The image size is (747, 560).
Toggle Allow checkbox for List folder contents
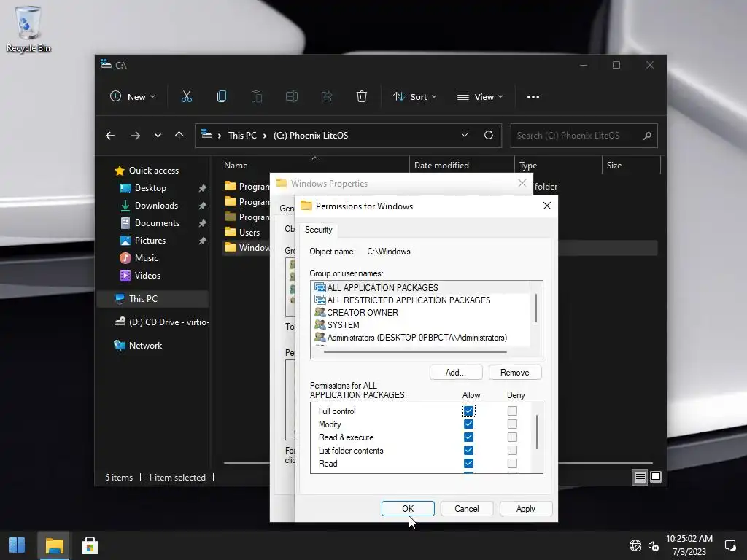[468, 450]
